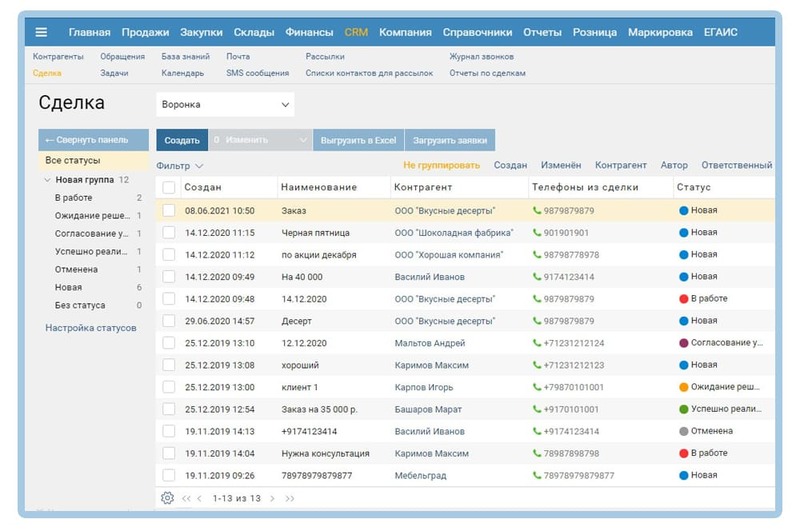Click orange Ожидание реш status dot
The width and height of the screenshot is (800, 531).
point(684,387)
